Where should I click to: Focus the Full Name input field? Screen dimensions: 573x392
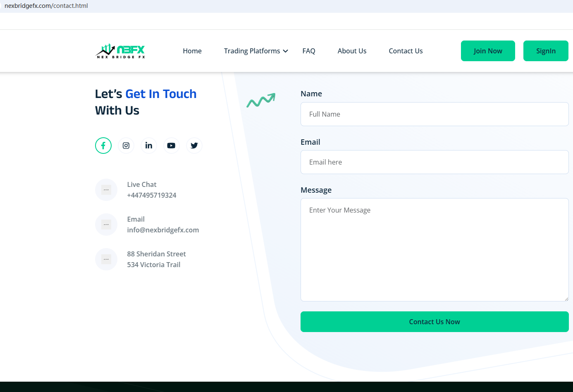(435, 114)
